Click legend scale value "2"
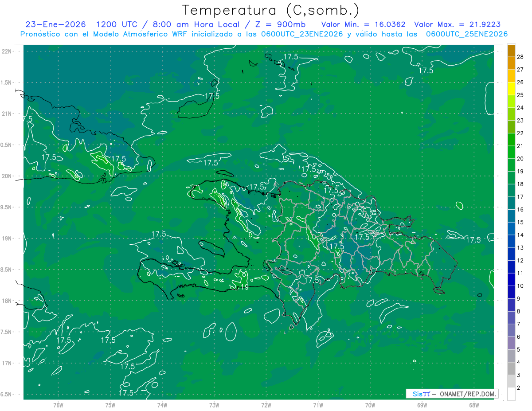The height and width of the screenshot is (411, 532). (519, 388)
